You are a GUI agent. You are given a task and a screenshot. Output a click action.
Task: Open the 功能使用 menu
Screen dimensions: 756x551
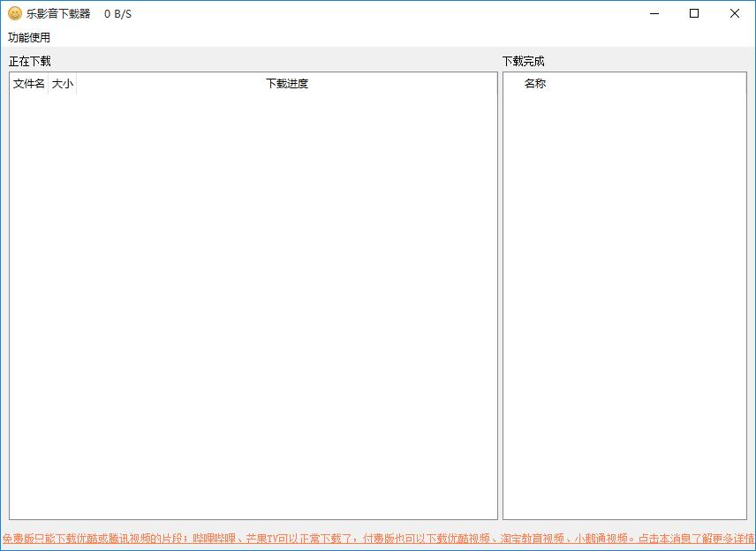(x=29, y=37)
